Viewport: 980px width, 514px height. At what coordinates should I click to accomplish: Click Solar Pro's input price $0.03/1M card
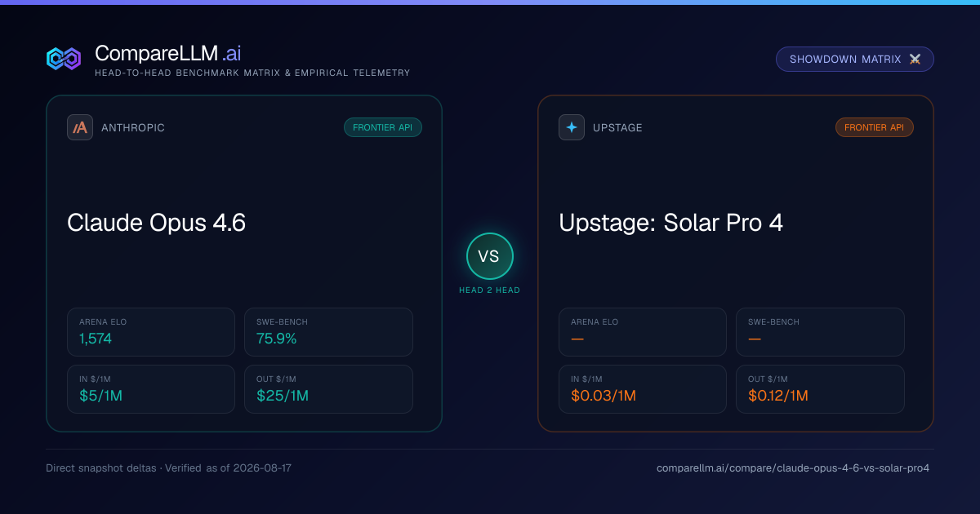(643, 389)
